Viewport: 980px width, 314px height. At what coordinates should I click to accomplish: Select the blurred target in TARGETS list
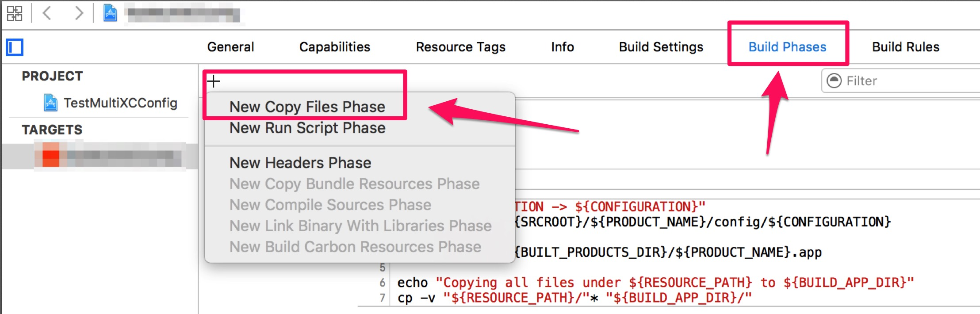[108, 156]
